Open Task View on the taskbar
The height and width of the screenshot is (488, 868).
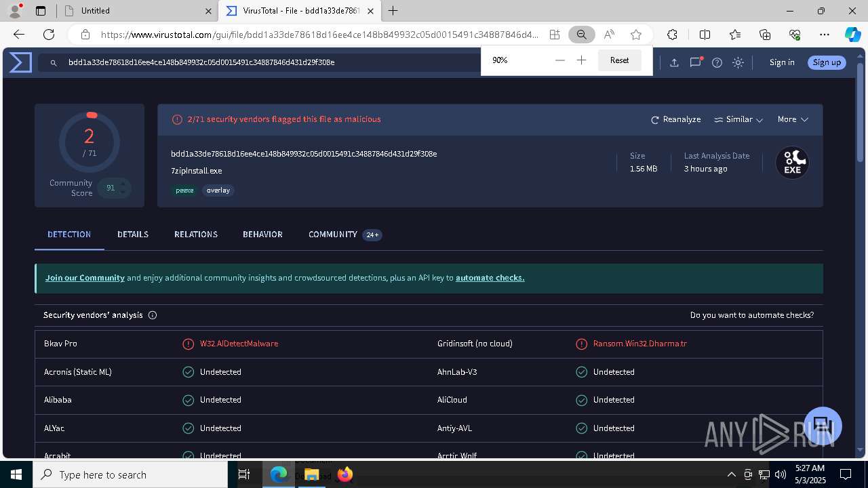244,474
